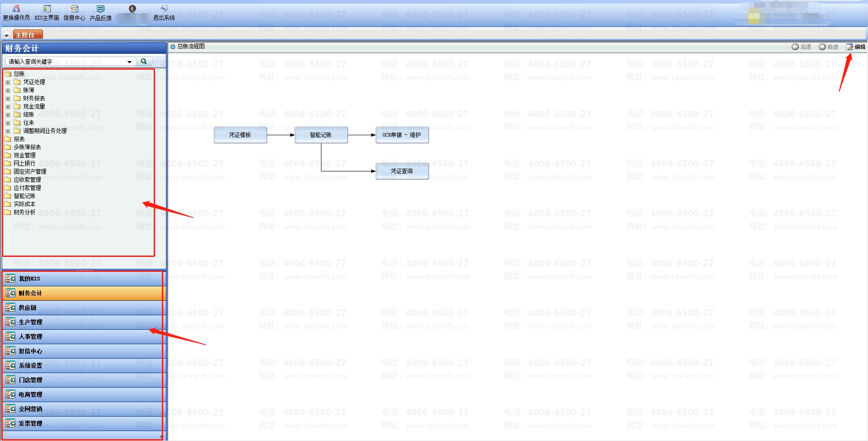Open the 财务分析 folder
The height and width of the screenshot is (441, 868).
point(24,212)
